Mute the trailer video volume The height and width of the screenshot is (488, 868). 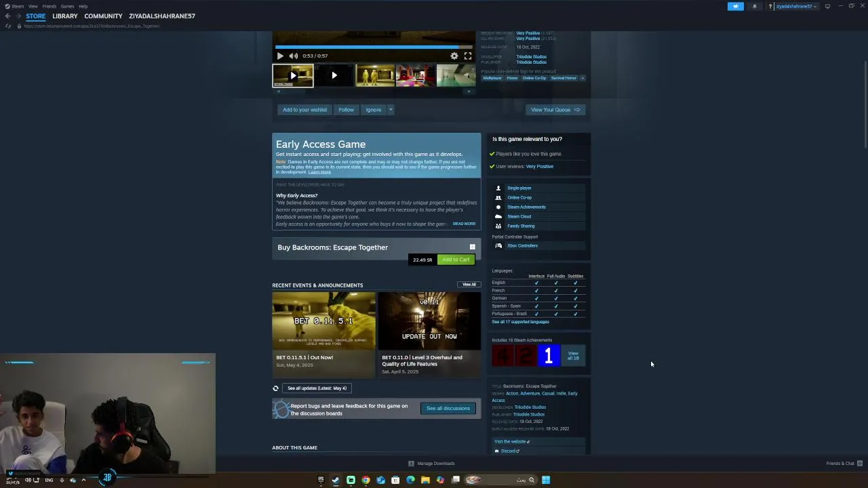click(x=294, y=56)
